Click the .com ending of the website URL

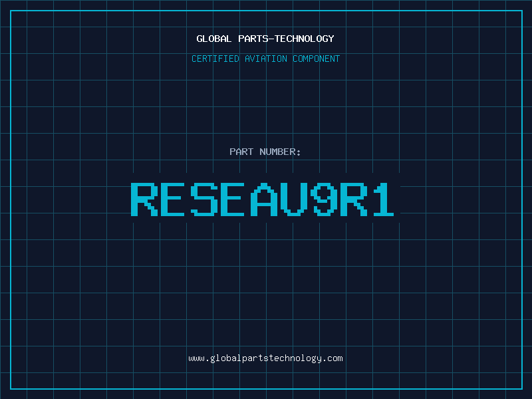pyautogui.click(x=333, y=358)
